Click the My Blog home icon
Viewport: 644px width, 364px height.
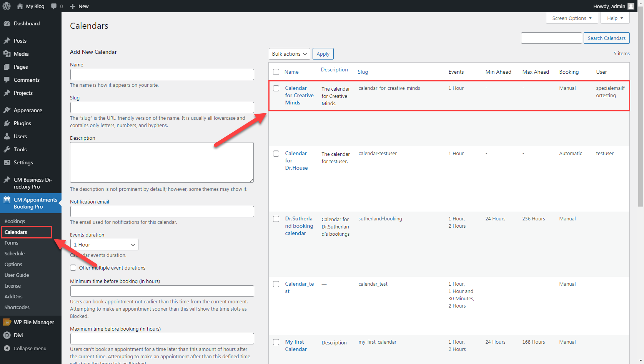(x=20, y=6)
